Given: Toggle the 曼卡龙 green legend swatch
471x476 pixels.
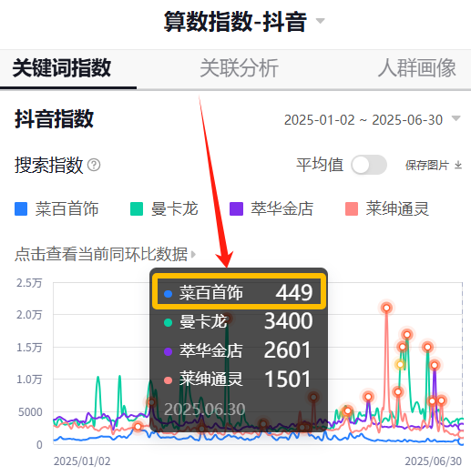Looking at the screenshot, I should tap(137, 208).
